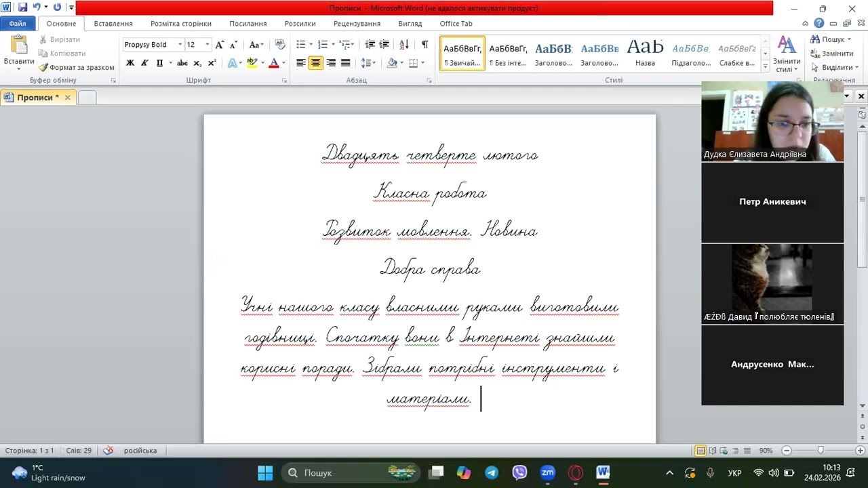
Task: Click the 90% zoom level button
Action: (x=766, y=451)
